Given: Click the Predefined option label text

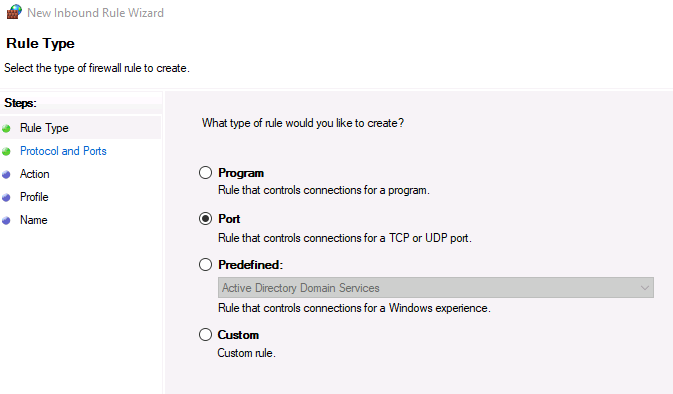Looking at the screenshot, I should click(251, 265).
